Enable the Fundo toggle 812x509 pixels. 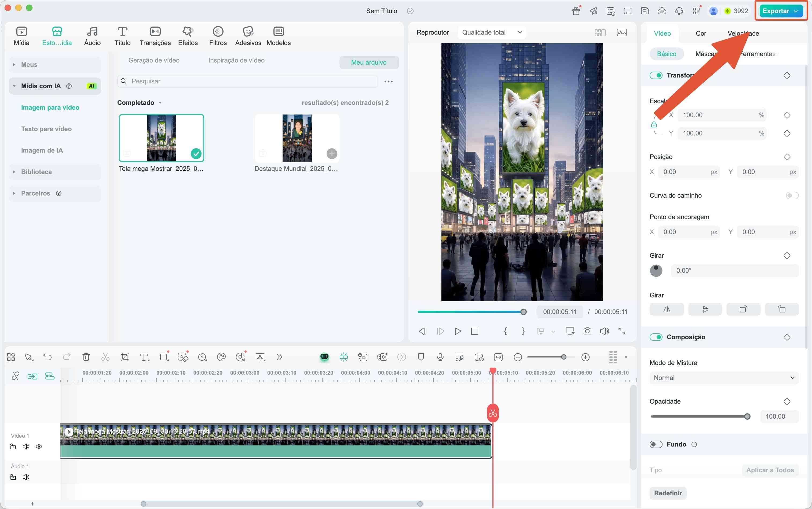coord(656,444)
